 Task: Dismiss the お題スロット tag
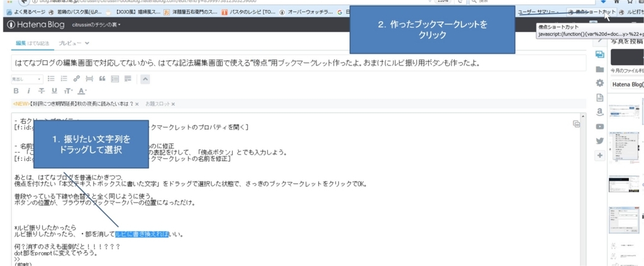pyautogui.click(x=173, y=104)
